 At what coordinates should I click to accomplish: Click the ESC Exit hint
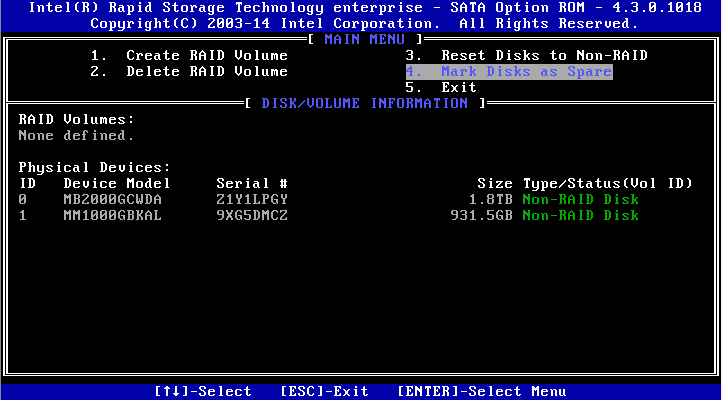325,391
